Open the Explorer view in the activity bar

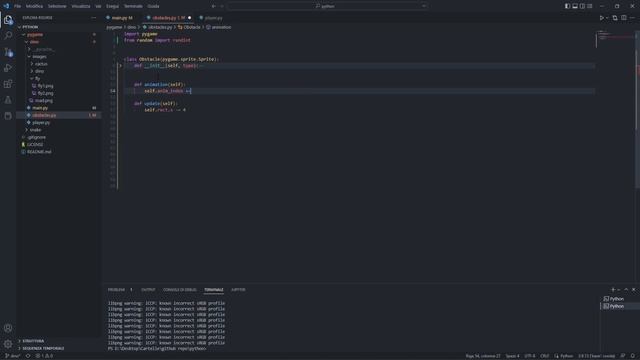point(8,20)
